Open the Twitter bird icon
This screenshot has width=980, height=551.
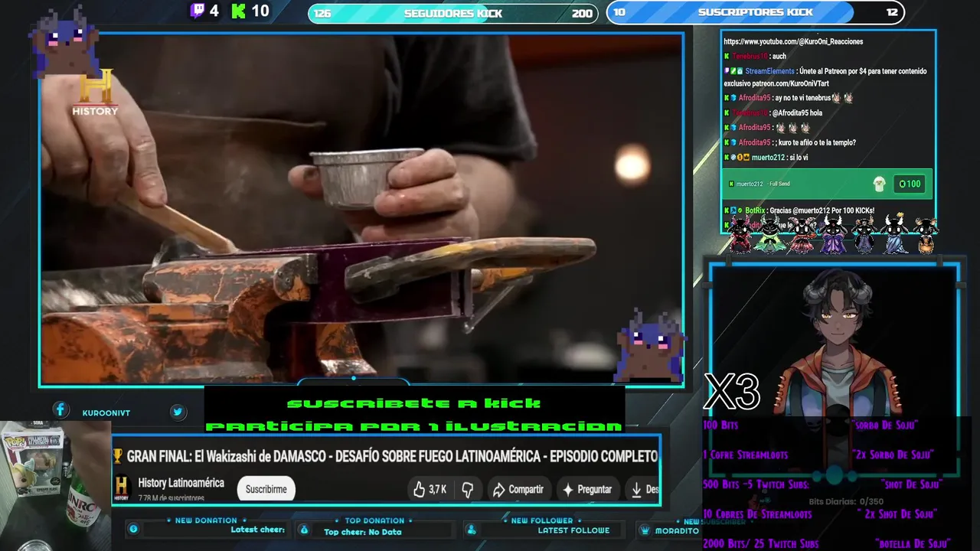pos(178,412)
